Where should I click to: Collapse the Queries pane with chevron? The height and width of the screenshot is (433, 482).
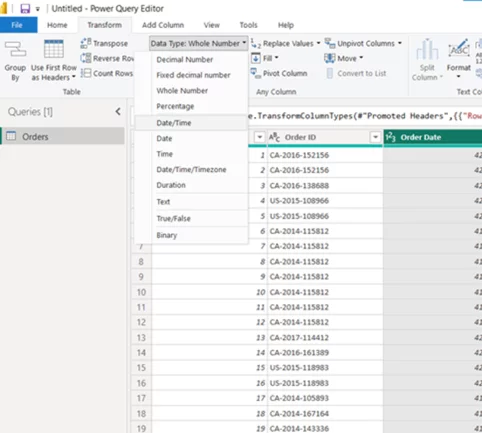(x=118, y=112)
